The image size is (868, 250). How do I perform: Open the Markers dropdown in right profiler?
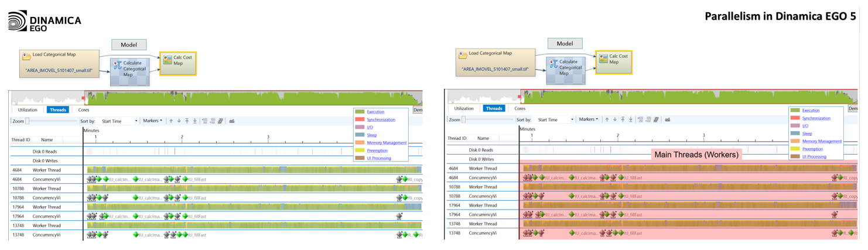click(x=589, y=119)
